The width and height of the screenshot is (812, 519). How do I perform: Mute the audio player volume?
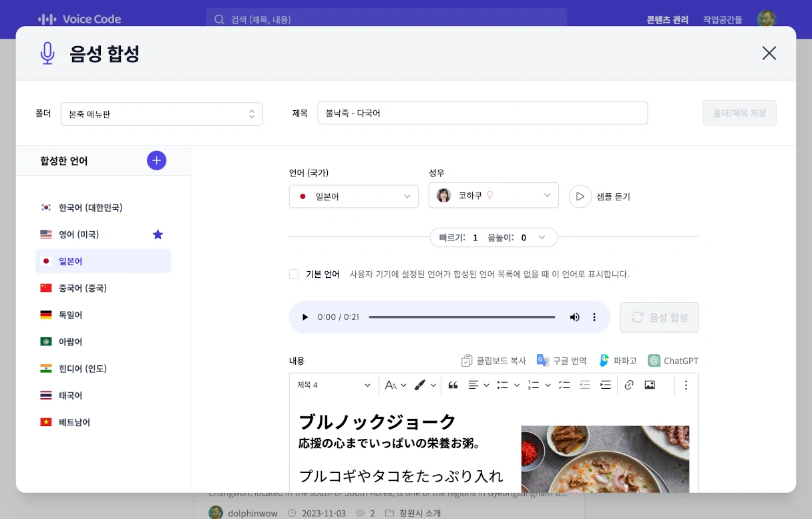[574, 317]
